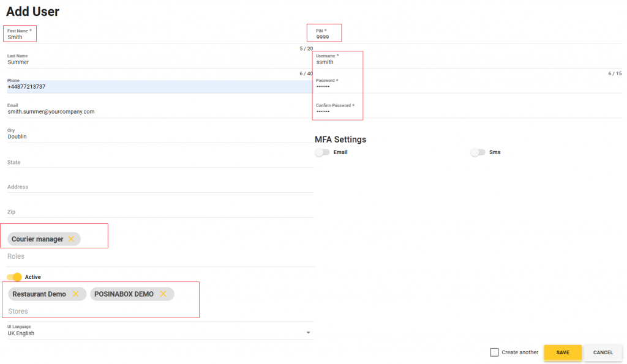627x364 pixels.
Task: Remove the Restaurant Demo store chip
Action: pyautogui.click(x=75, y=294)
